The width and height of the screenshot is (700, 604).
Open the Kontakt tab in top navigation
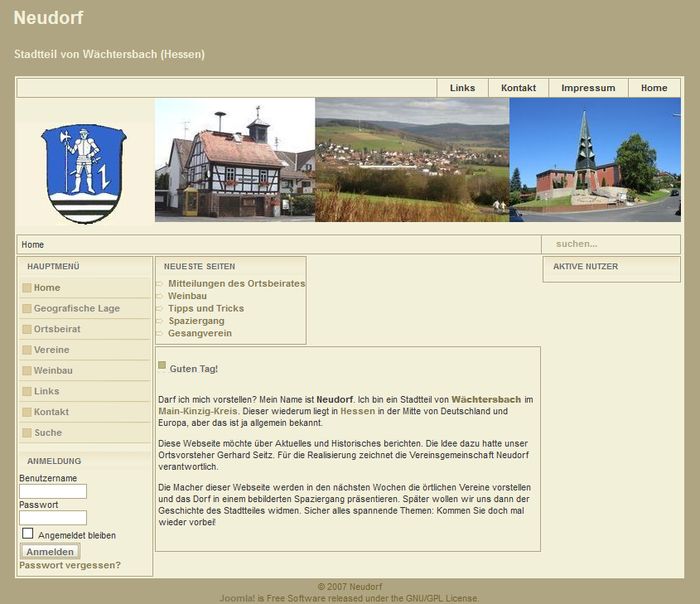pyautogui.click(x=518, y=88)
